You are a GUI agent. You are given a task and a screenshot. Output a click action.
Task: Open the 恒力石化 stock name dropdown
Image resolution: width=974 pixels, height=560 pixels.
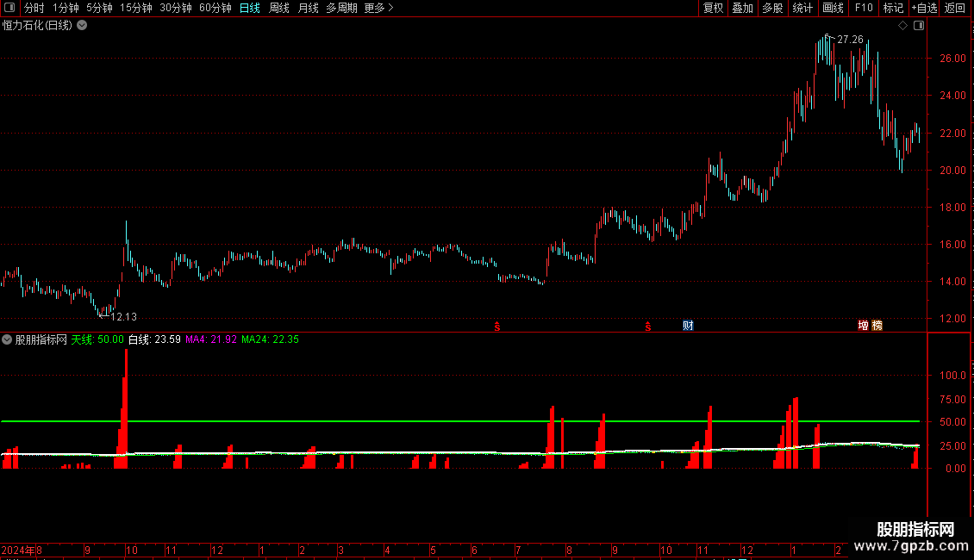[x=82, y=26]
